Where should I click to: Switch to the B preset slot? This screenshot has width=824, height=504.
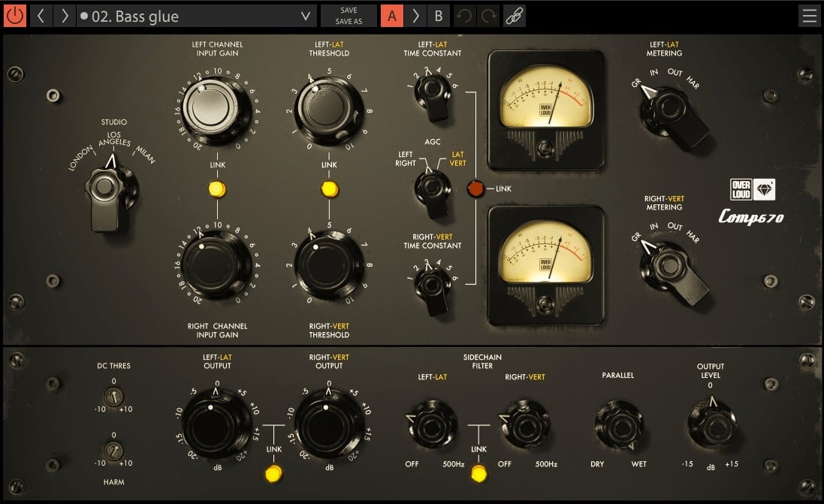click(x=438, y=15)
